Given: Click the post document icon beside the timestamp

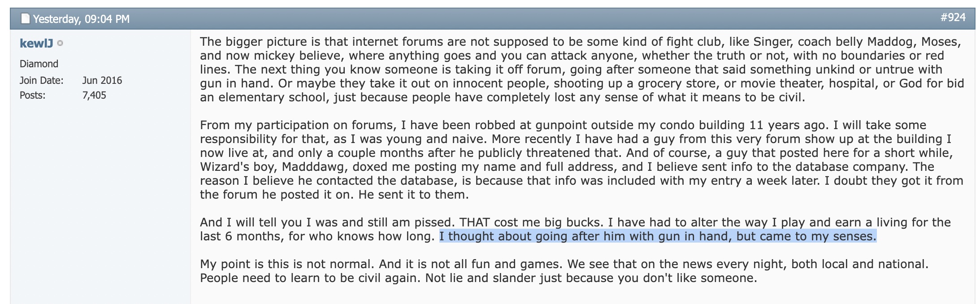Looking at the screenshot, I should pyautogui.click(x=26, y=19).
